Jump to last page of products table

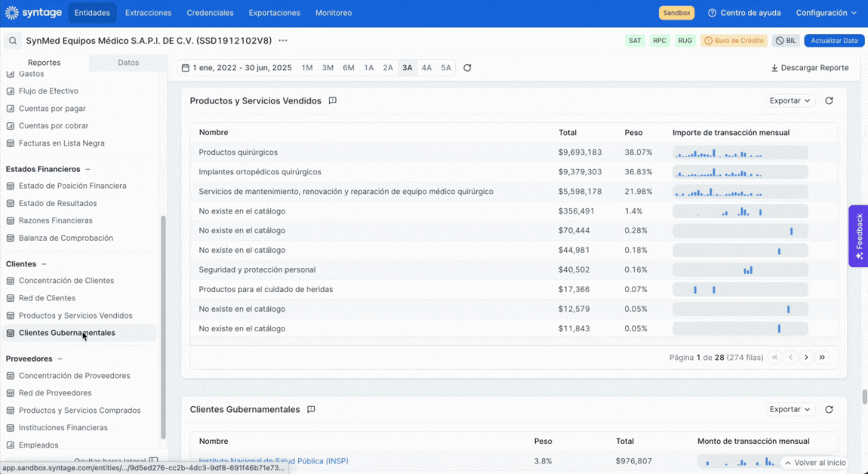coord(822,357)
